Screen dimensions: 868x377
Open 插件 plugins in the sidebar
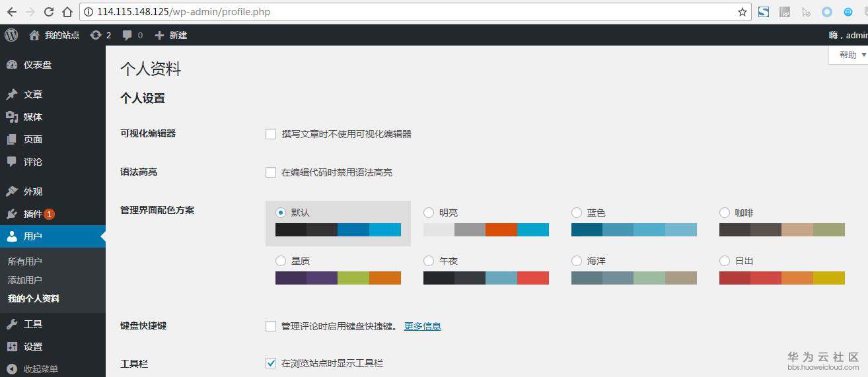point(53,214)
